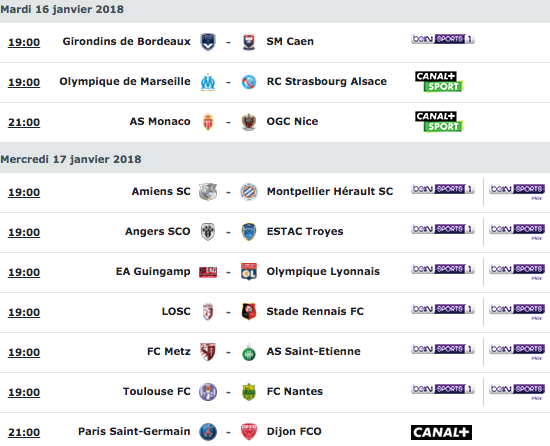Open the 21:00 time link for PSG–Dijon
The image size is (550, 446).
24,432
